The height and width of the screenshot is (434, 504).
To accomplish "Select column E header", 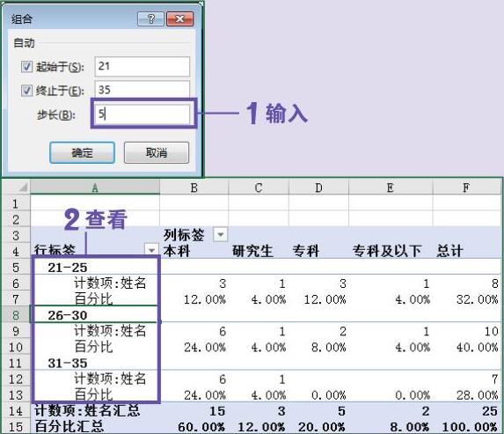I will [x=391, y=188].
